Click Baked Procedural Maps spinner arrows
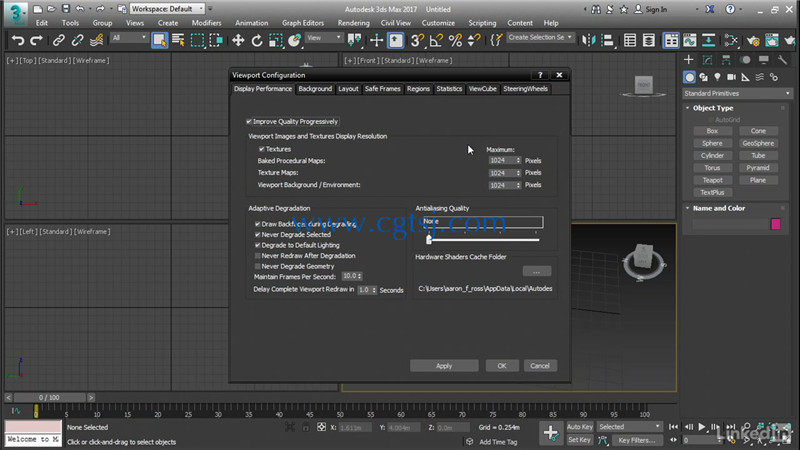This screenshot has height=450, width=800. (x=518, y=160)
